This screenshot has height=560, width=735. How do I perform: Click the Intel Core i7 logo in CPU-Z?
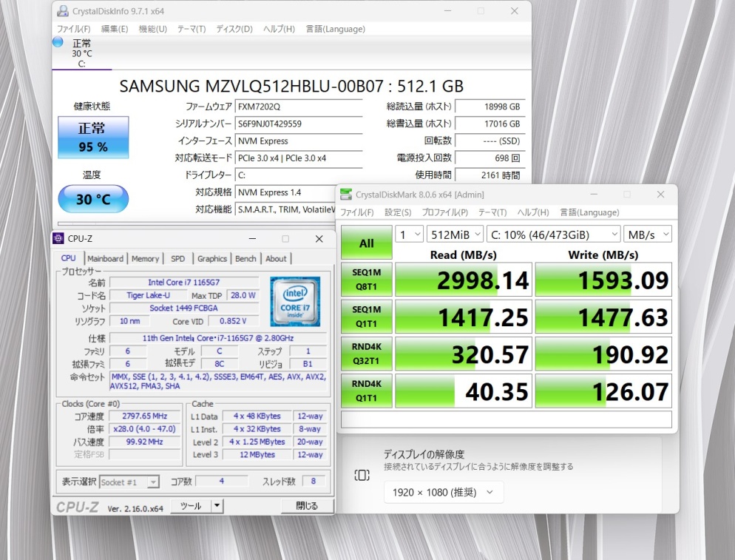pos(295,302)
